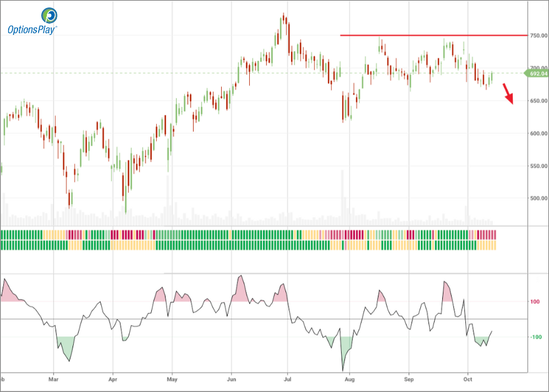Jump to Oct on the time axis
This screenshot has width=549, height=392.
pyautogui.click(x=468, y=379)
